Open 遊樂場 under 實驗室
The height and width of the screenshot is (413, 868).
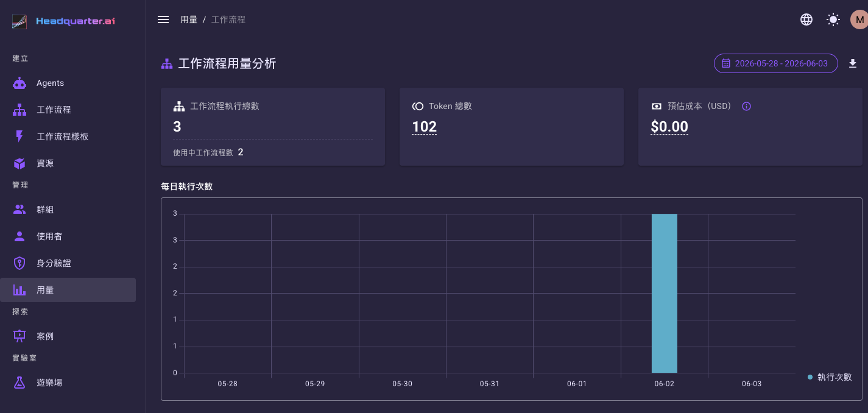pos(68,383)
